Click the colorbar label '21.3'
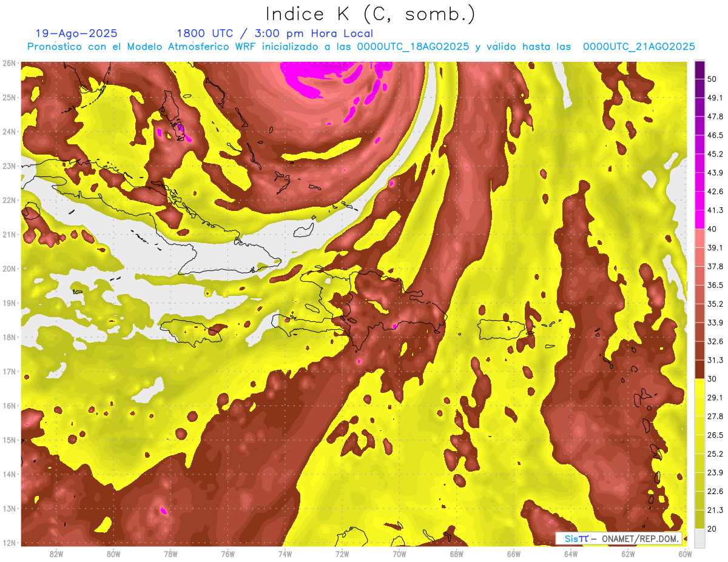 [x=716, y=510]
